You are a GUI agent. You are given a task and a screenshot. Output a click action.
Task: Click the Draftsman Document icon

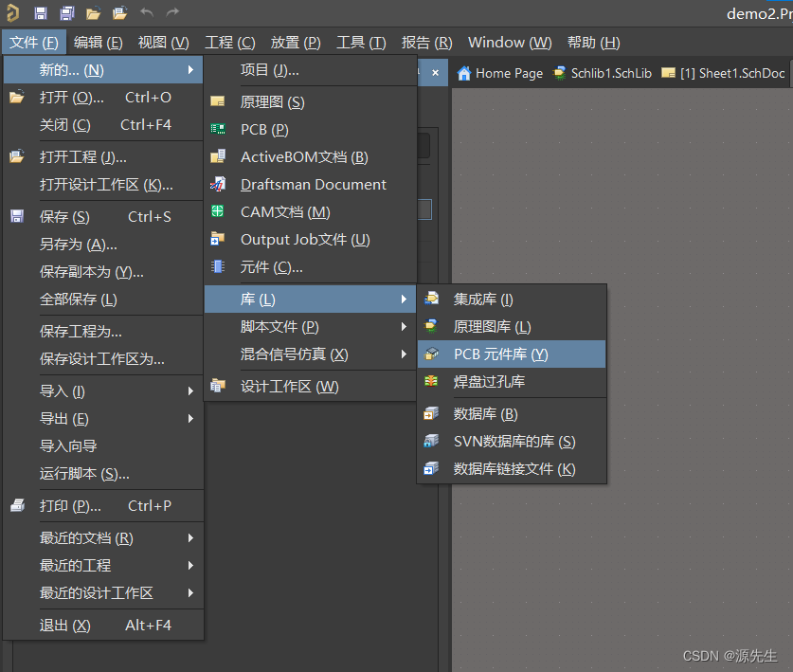point(218,184)
